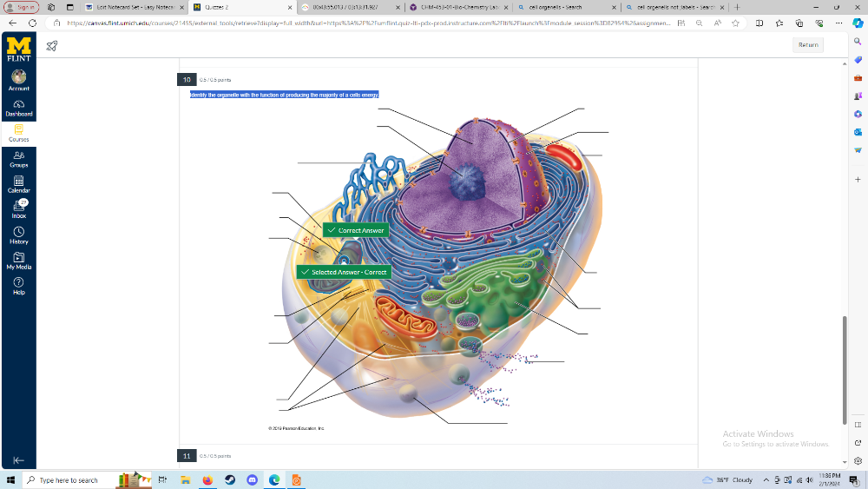Show hidden system tray icons
The height and width of the screenshot is (489, 868).
coord(766,480)
